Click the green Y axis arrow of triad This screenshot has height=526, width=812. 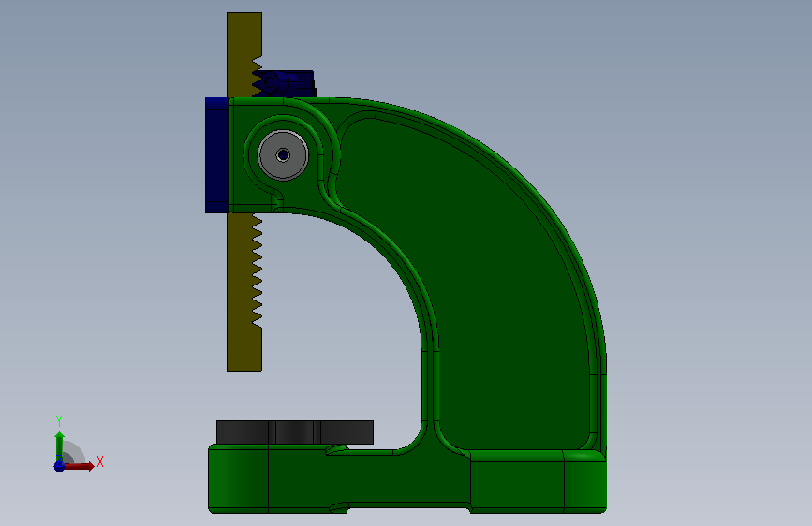click(59, 446)
